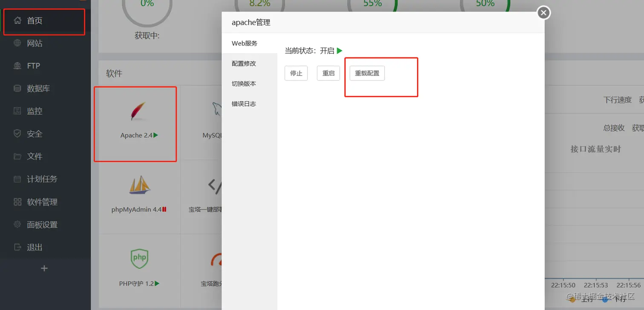Click the globe icon beside 网站
This screenshot has height=310, width=644.
pos(17,43)
